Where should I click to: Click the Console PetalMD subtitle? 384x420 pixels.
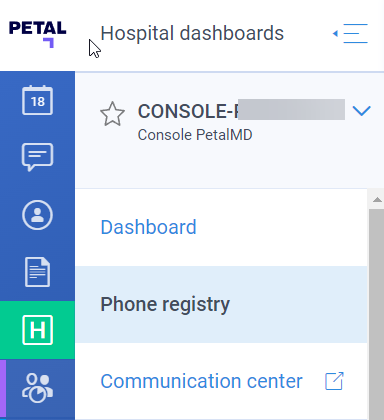coord(195,135)
